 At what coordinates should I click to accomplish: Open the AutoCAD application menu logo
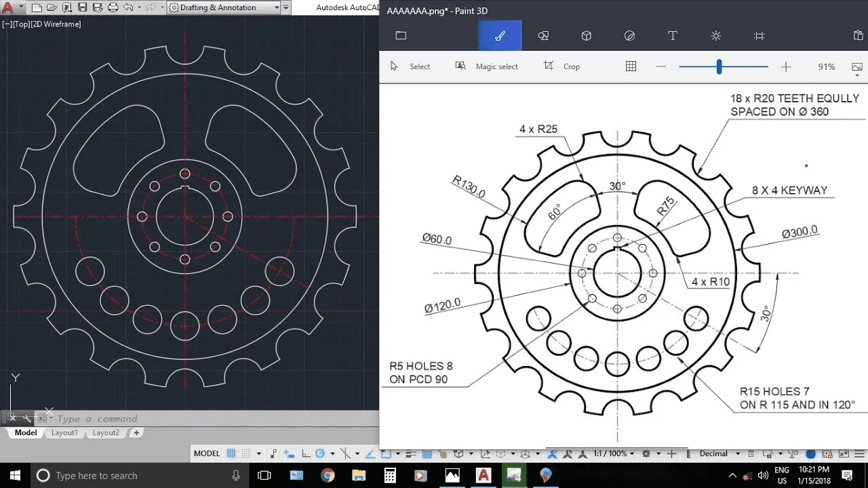pos(8,8)
